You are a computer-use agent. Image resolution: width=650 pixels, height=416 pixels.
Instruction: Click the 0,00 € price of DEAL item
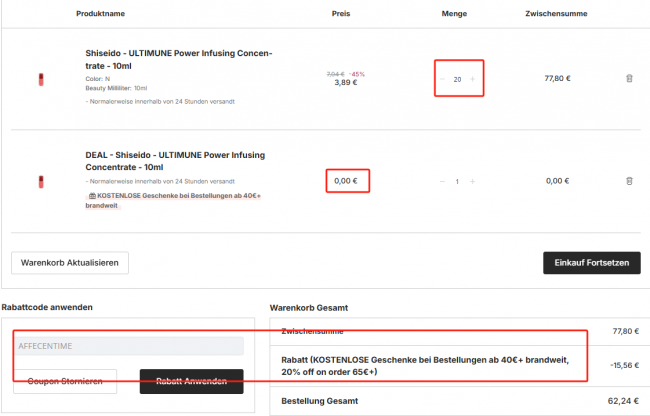[x=346, y=181]
